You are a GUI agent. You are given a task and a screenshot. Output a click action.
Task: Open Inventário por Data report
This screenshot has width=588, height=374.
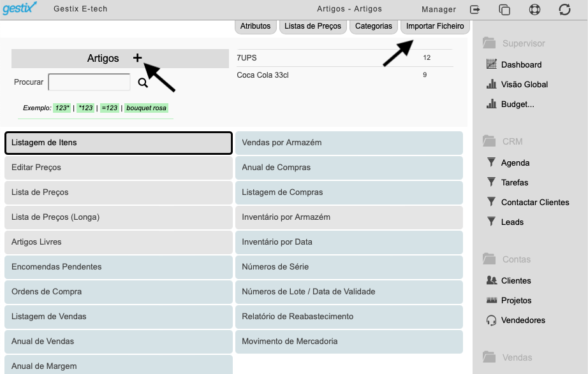(349, 242)
